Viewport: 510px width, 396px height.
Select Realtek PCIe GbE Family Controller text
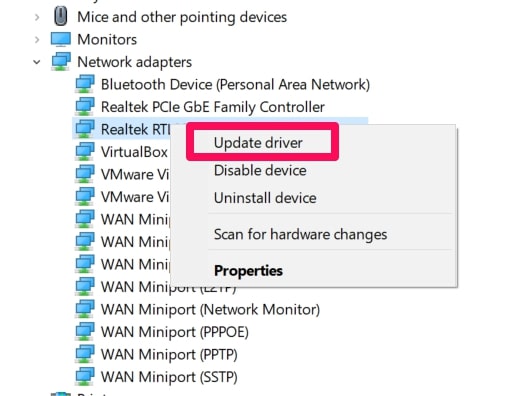(213, 107)
